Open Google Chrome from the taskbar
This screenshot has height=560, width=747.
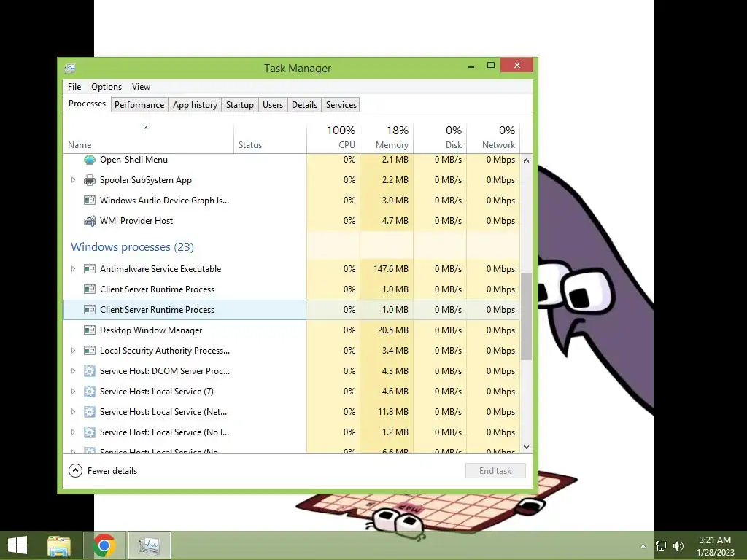click(104, 545)
